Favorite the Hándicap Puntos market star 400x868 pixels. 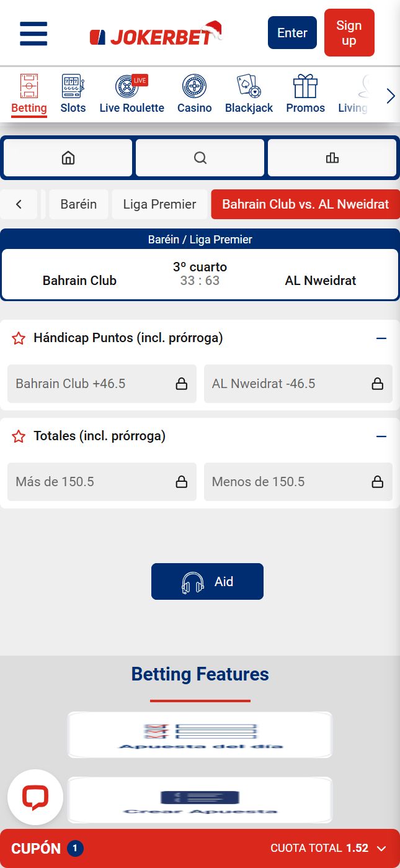click(x=19, y=338)
